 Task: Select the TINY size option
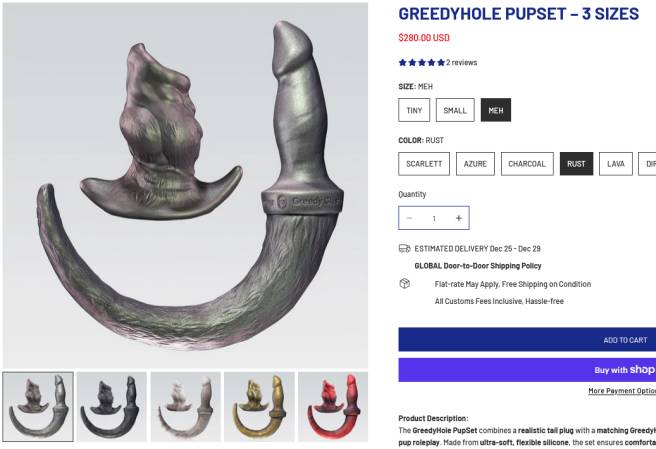click(x=414, y=110)
